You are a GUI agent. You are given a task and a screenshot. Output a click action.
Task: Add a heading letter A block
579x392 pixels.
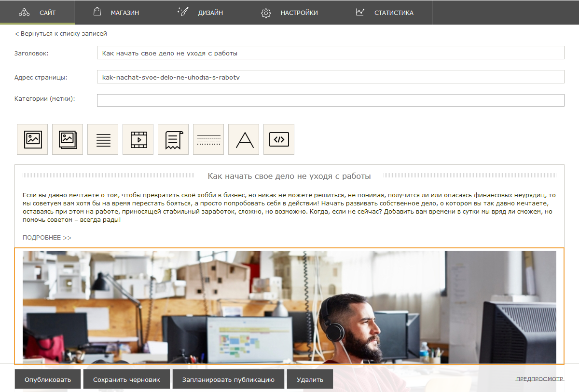click(x=244, y=139)
